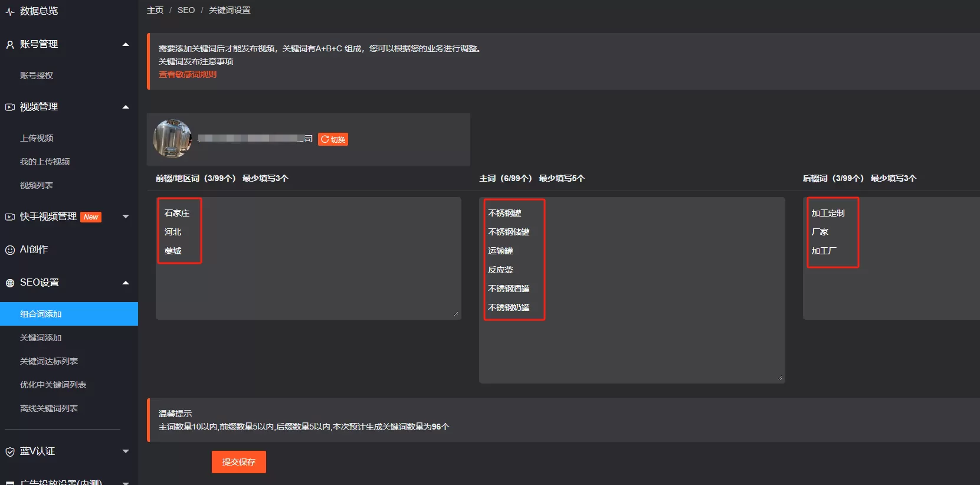
Task: Expand the 快手视频管理 dropdown arrow
Action: point(125,217)
